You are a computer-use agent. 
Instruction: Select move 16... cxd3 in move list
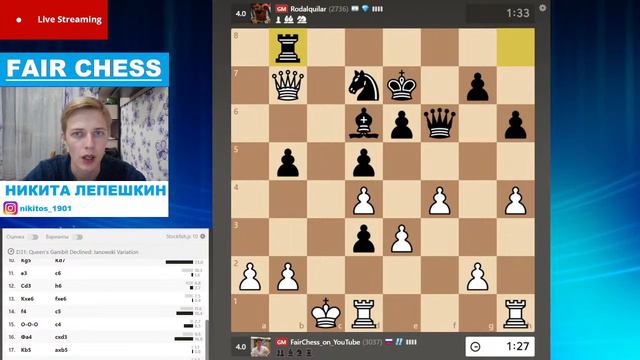pos(61,337)
